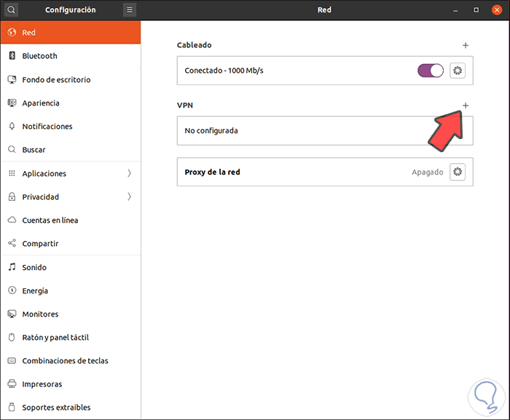This screenshot has height=420, width=510.
Task: Open network proxy gear settings
Action: pyautogui.click(x=458, y=172)
